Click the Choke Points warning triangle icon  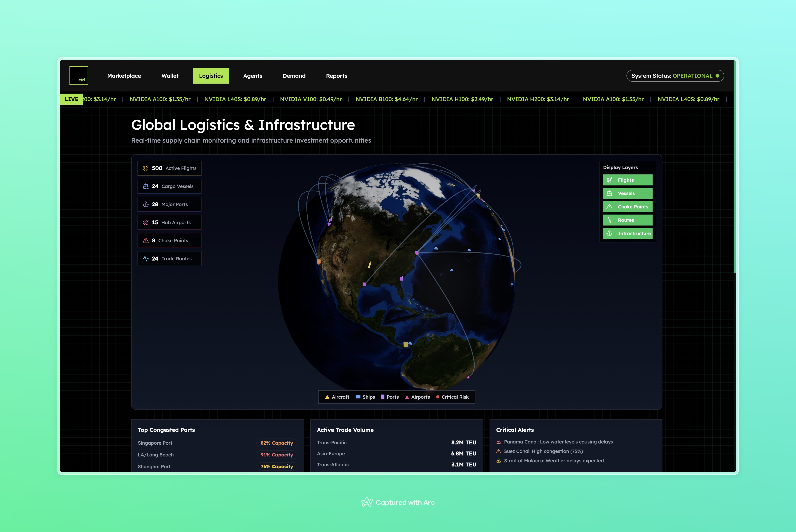(x=146, y=241)
